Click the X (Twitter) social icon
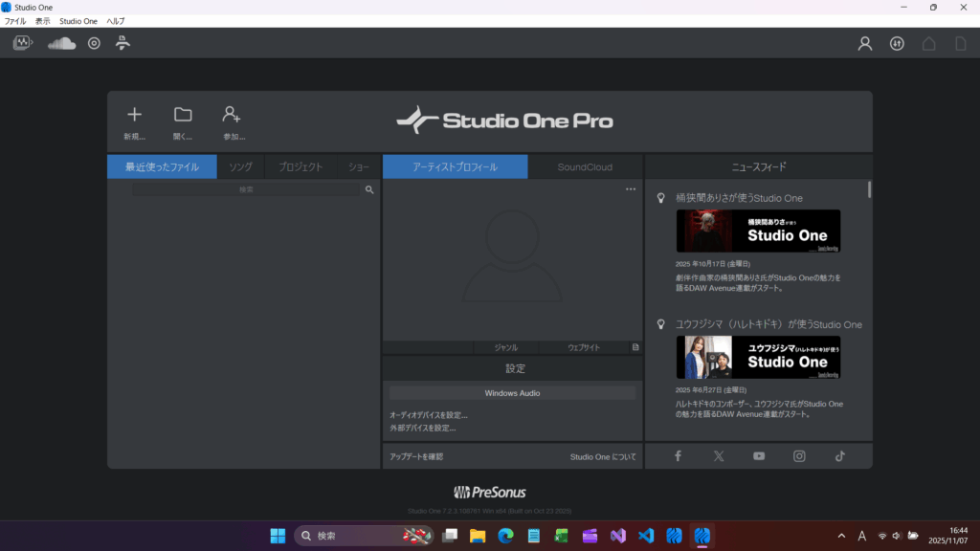The width and height of the screenshot is (980, 551). [x=719, y=456]
